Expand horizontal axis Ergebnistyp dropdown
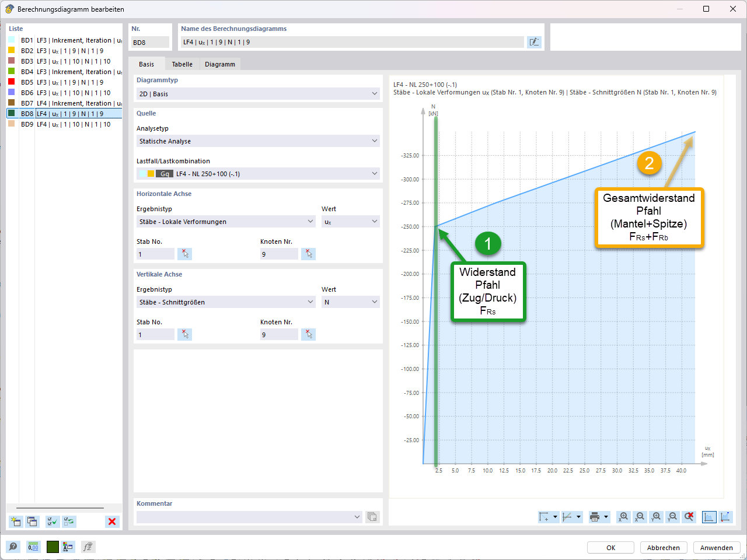 (x=226, y=222)
